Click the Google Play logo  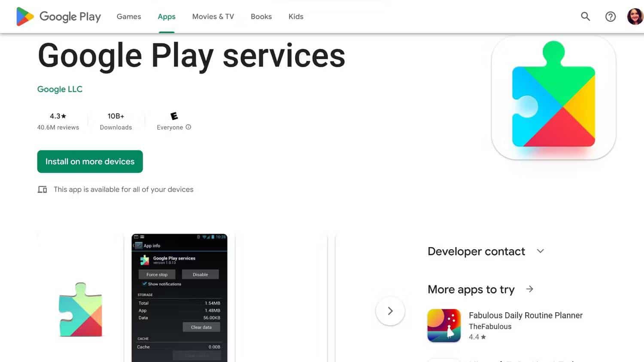click(x=58, y=16)
